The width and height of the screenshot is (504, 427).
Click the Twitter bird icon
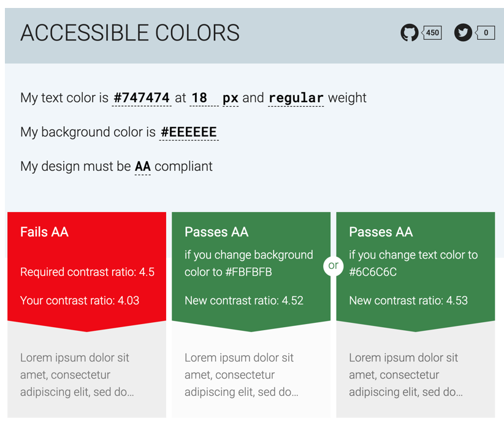[463, 32]
